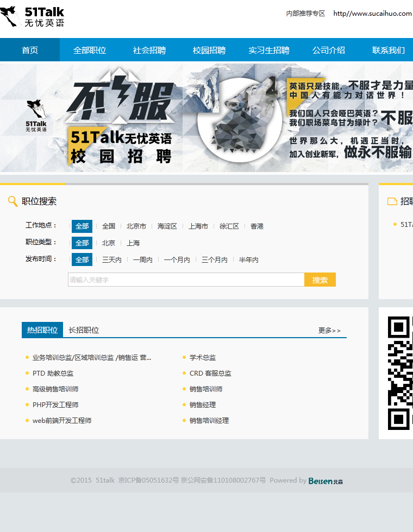Go to 社会招聘 in the nav bar

click(149, 50)
